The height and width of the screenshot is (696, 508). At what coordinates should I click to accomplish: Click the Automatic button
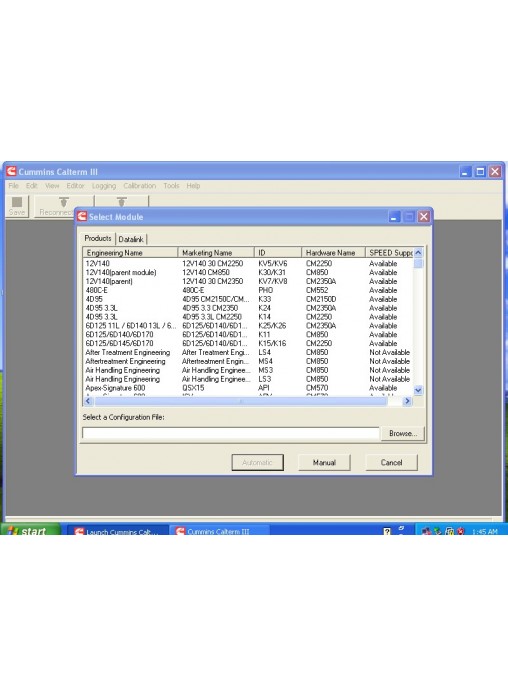[x=258, y=463]
